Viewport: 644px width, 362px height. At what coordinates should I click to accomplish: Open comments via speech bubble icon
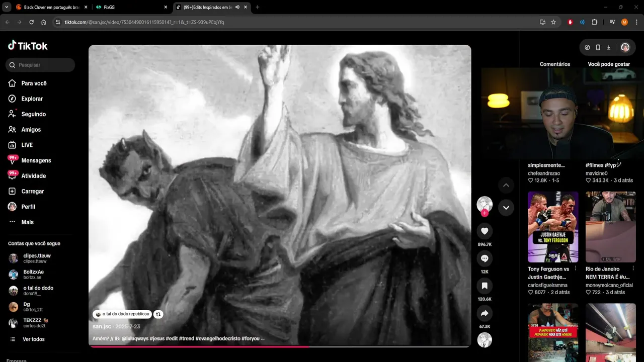(485, 258)
